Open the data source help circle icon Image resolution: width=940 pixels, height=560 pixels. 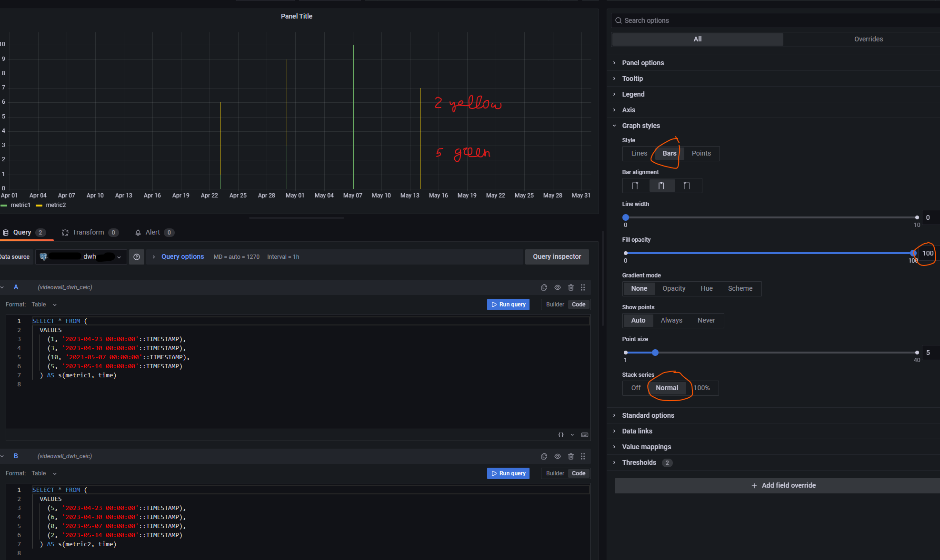(137, 257)
